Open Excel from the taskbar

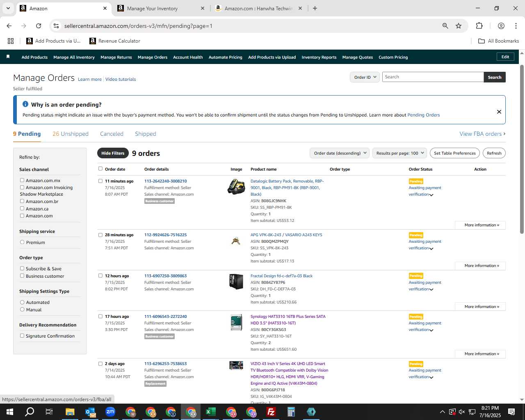pyautogui.click(x=211, y=412)
